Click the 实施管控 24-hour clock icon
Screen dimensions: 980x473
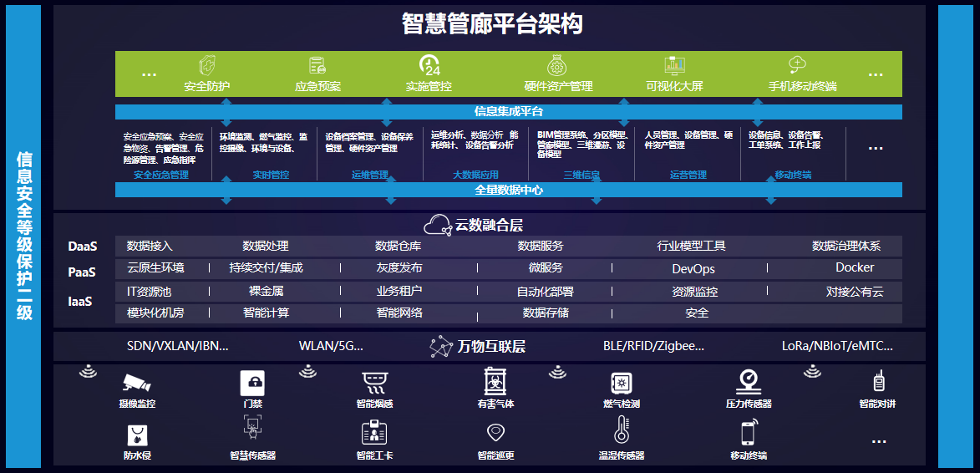pos(429,66)
